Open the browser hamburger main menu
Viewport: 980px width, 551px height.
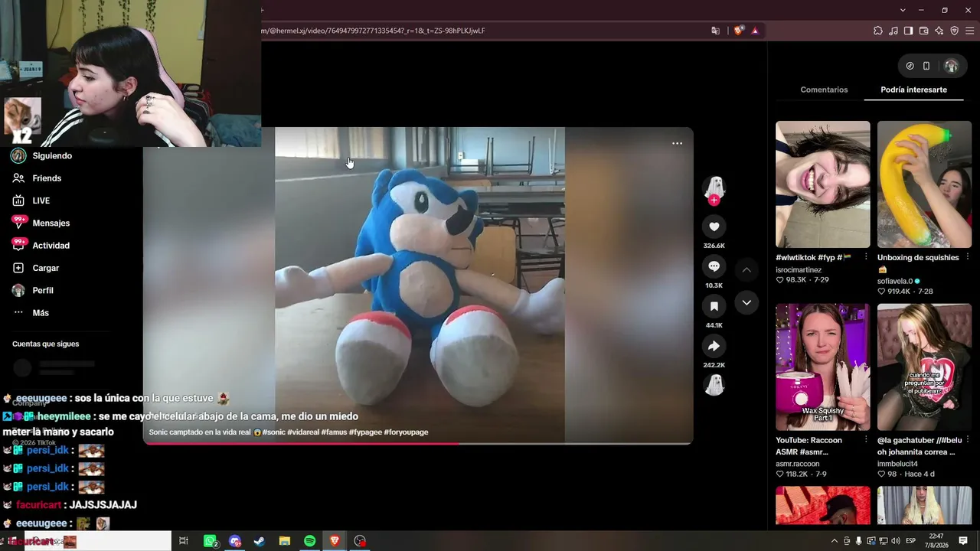pos(969,31)
